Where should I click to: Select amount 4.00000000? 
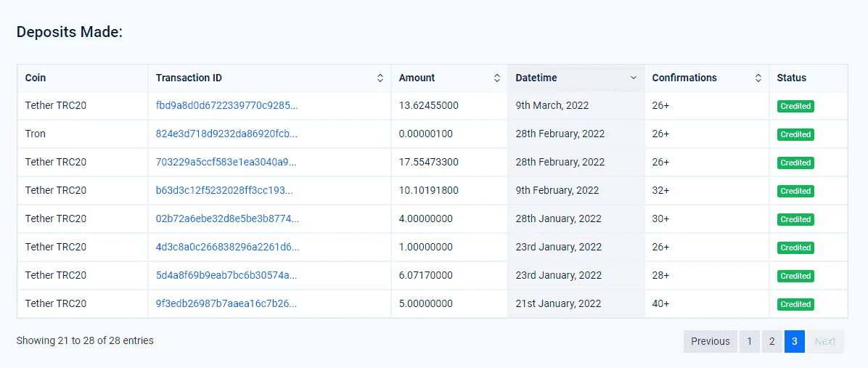click(x=426, y=218)
